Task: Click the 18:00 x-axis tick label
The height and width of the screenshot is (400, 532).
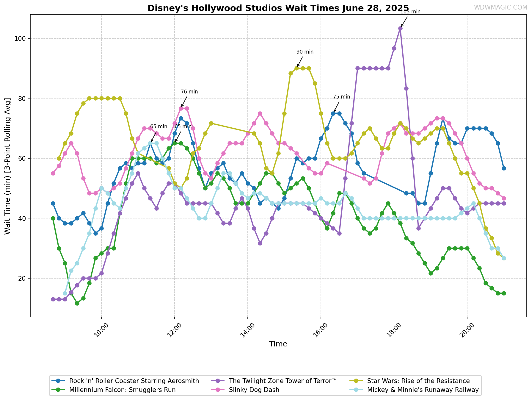Action: 394,330
